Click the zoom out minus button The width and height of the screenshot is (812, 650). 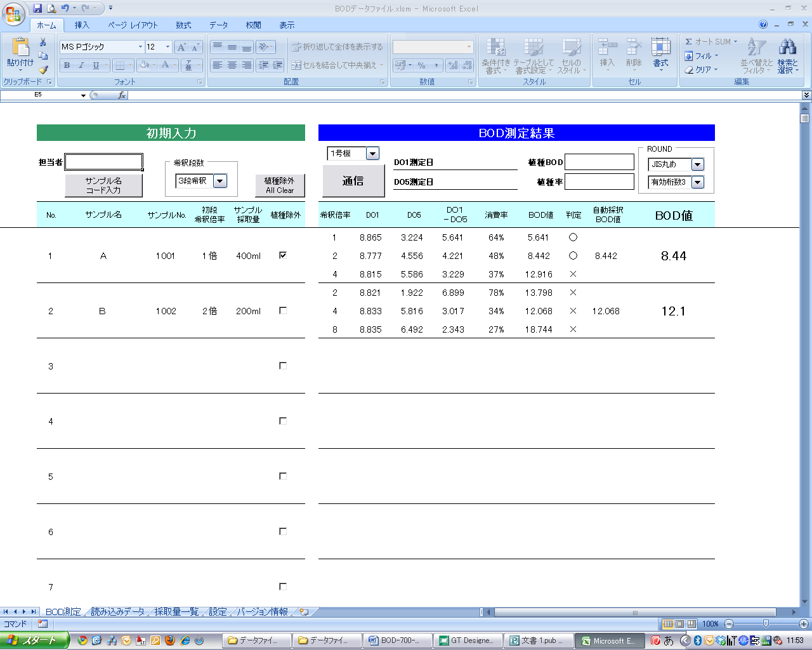tap(728, 624)
